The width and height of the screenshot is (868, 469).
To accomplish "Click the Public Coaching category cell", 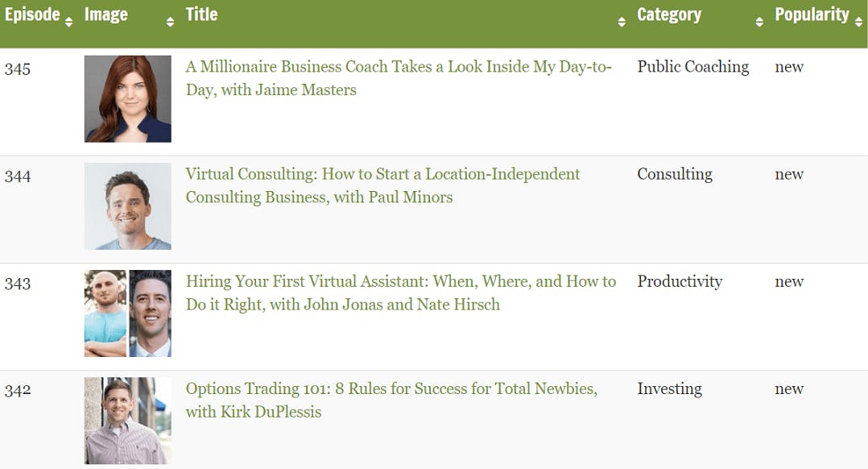I will click(693, 67).
